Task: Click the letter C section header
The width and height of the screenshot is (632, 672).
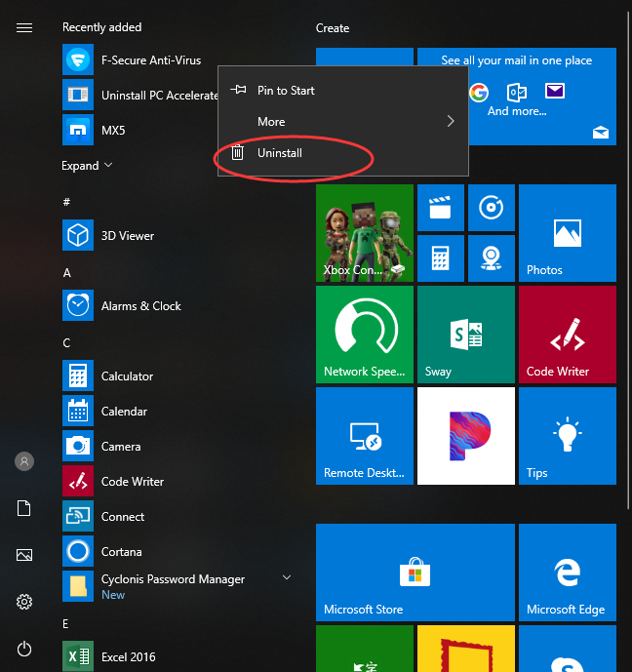Action: click(66, 343)
